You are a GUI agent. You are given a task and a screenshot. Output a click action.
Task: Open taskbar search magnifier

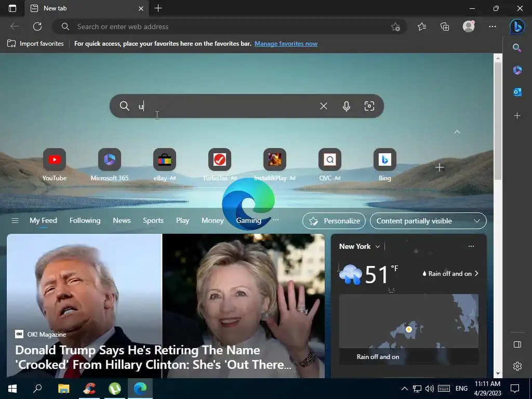pos(37,388)
